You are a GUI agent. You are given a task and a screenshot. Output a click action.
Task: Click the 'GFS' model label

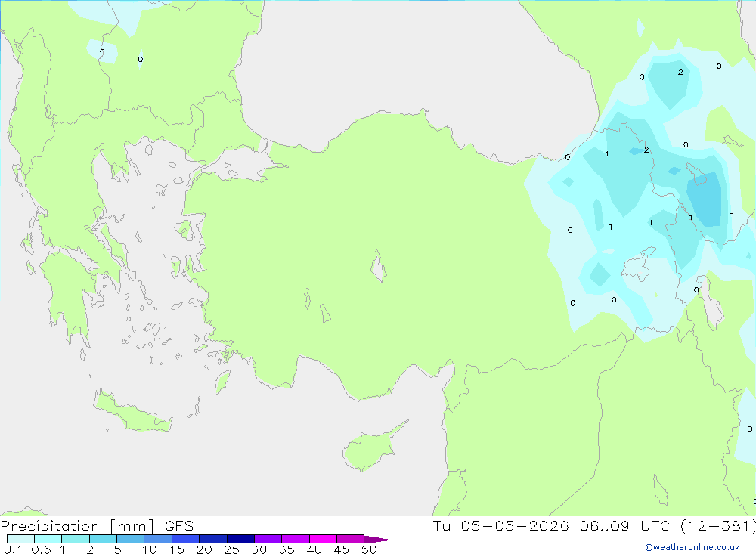tap(179, 525)
